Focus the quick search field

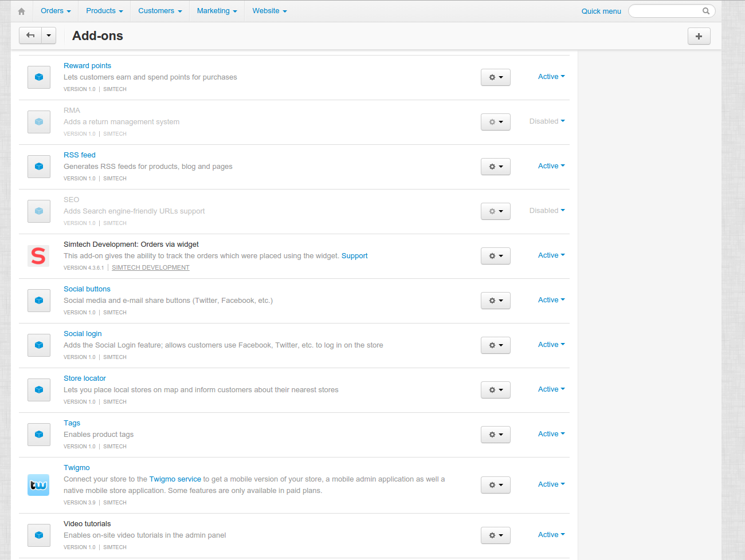click(x=672, y=11)
